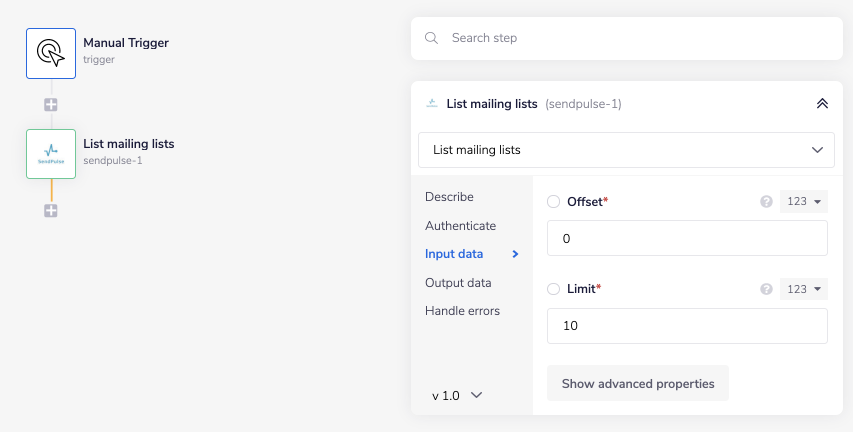Switch to the Authenticate tab
Screen dimensions: 853x432
(x=460, y=226)
